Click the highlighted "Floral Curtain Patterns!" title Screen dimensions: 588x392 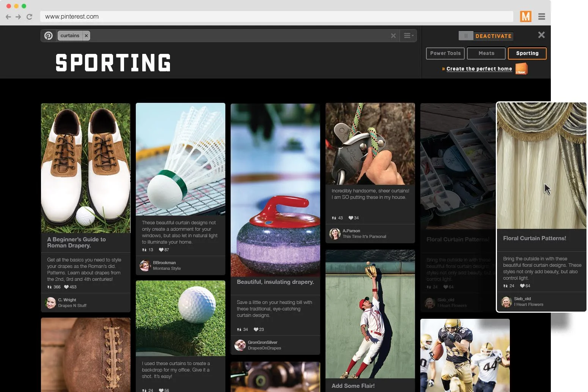tap(535, 238)
